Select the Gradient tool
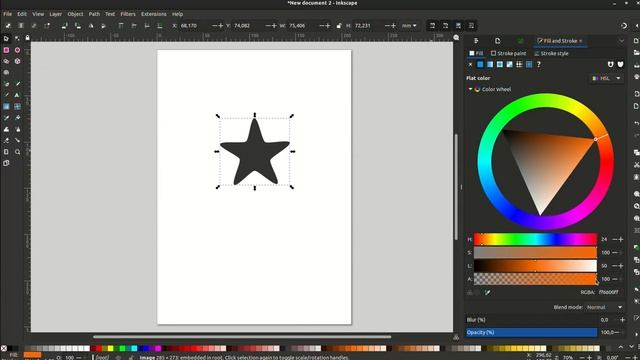 click(x=6, y=107)
